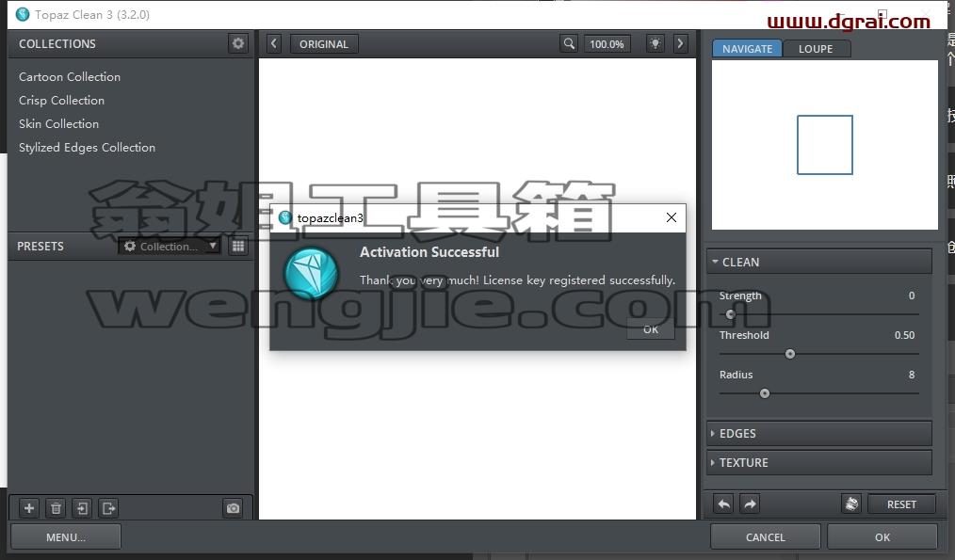Switch to the LOUPE tab
The width and height of the screenshot is (955, 560).
816,49
